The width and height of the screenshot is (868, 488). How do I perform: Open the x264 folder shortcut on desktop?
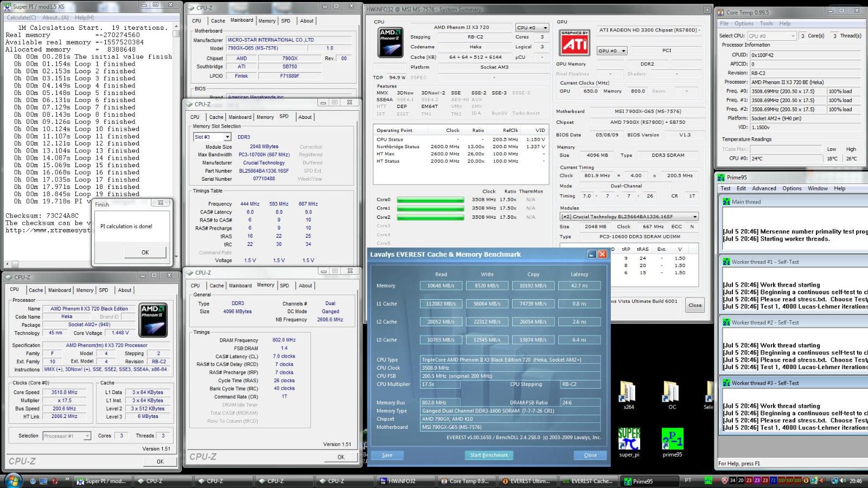coord(628,395)
